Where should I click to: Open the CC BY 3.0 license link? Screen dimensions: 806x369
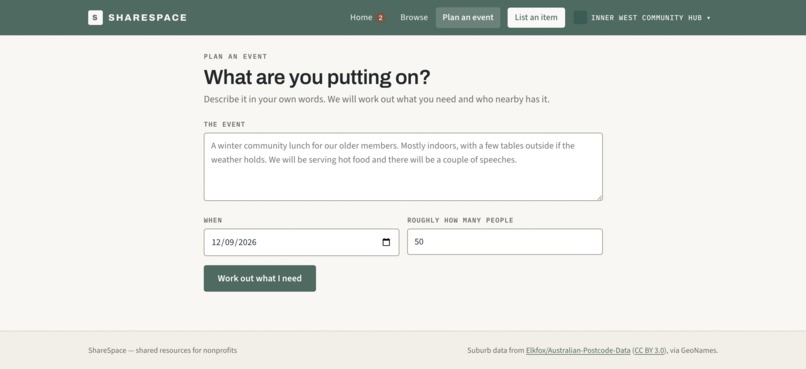pos(649,350)
